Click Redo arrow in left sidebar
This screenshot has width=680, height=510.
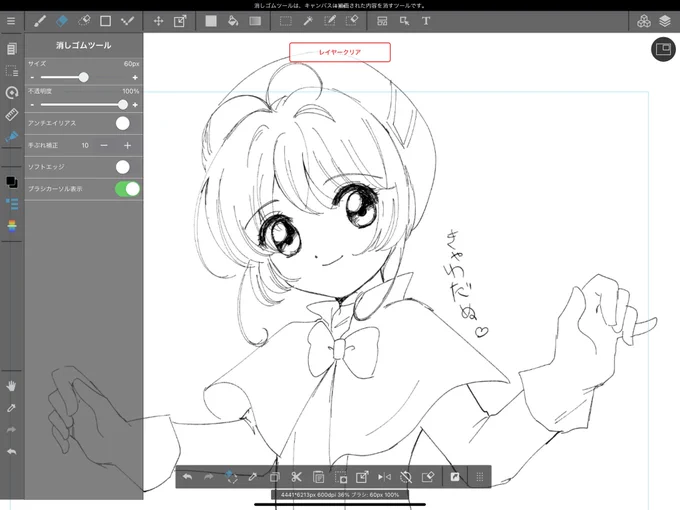(x=12, y=430)
